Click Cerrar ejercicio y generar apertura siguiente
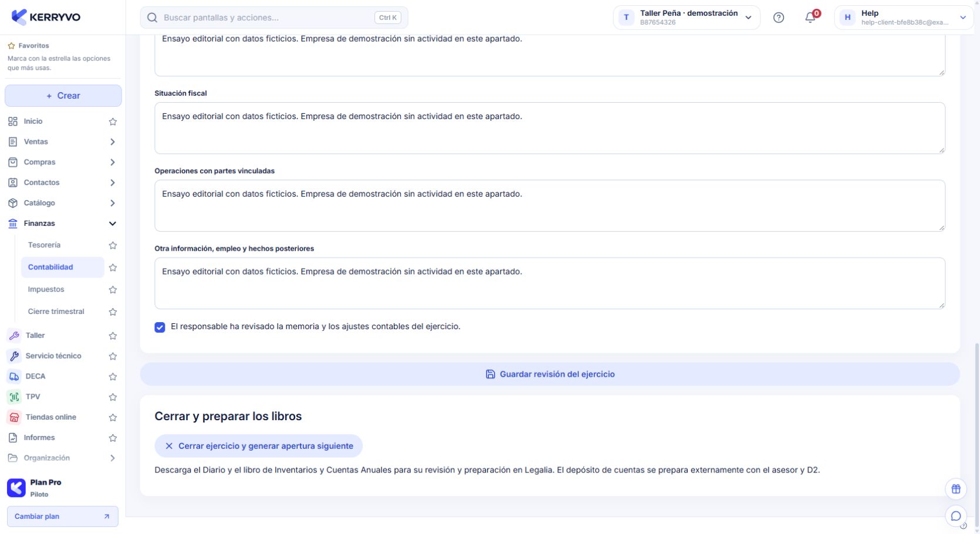 pos(258,446)
